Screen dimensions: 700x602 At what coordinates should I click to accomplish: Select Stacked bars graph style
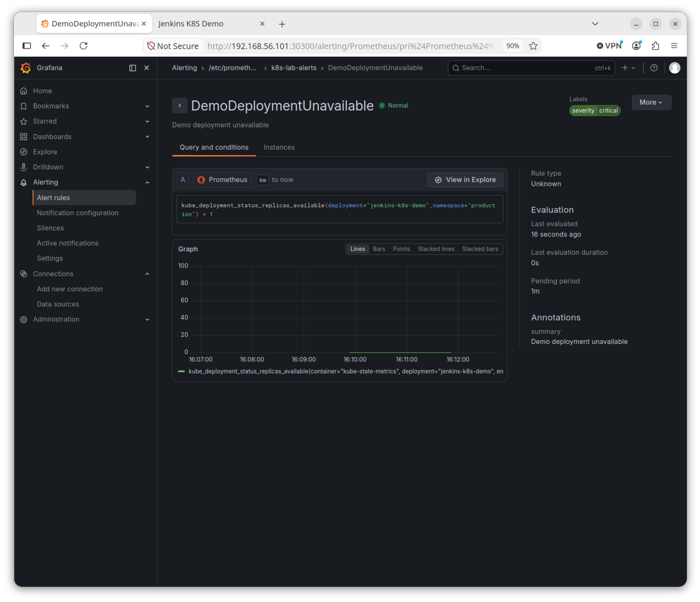tap(480, 249)
